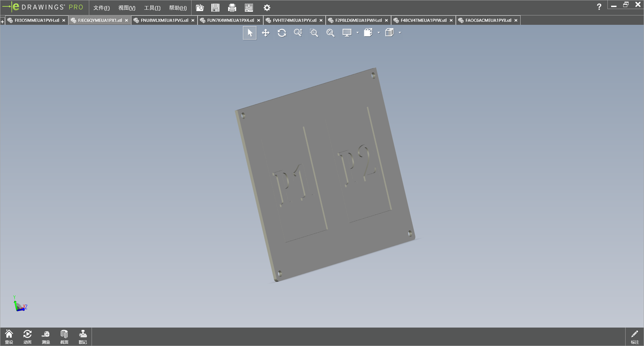
Task: Open the Markup (标注) pencil tool
Action: tap(635, 337)
